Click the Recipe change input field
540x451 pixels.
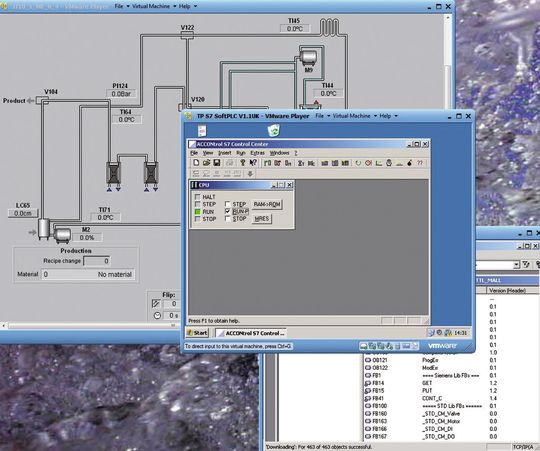pyautogui.click(x=97, y=261)
